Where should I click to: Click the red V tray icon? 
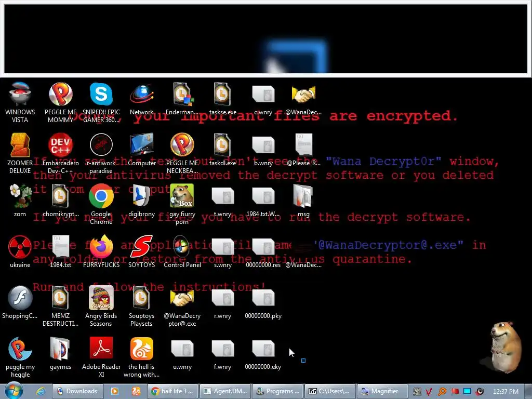[x=429, y=392]
